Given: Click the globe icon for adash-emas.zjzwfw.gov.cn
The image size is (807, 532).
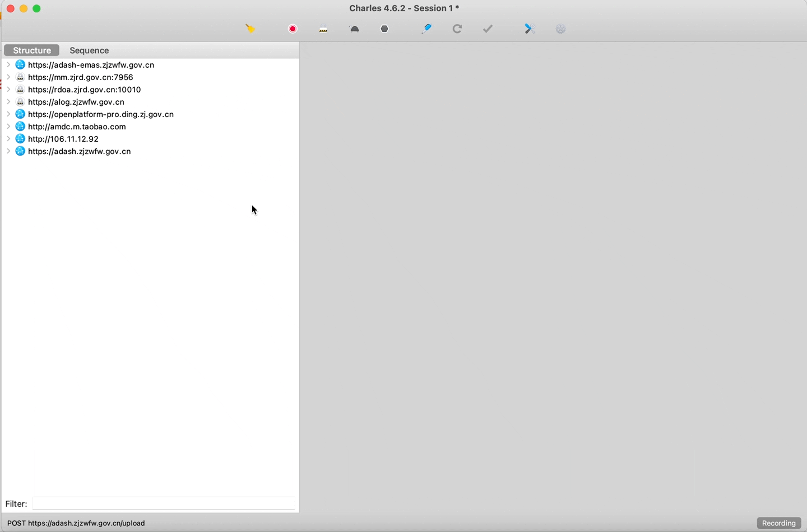Looking at the screenshot, I should [20, 65].
